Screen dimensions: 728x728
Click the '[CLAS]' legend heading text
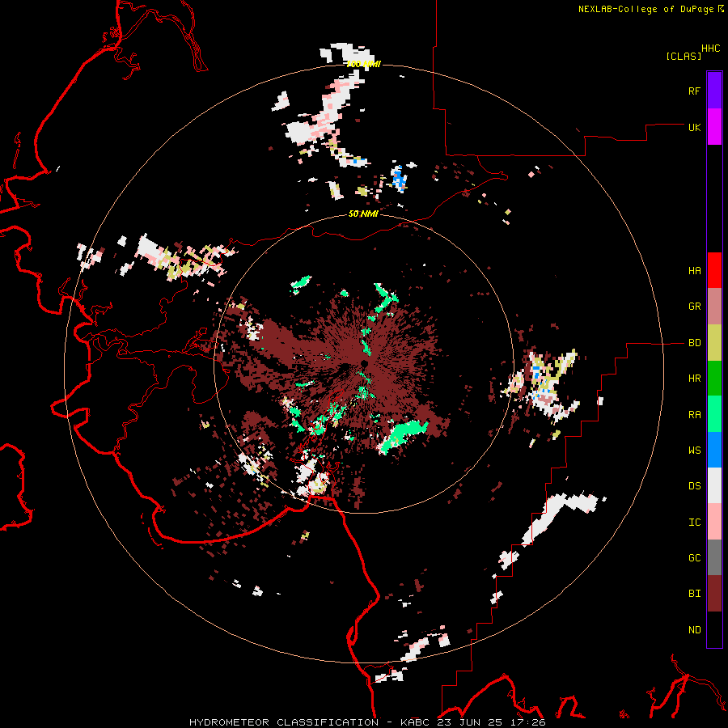point(684,56)
